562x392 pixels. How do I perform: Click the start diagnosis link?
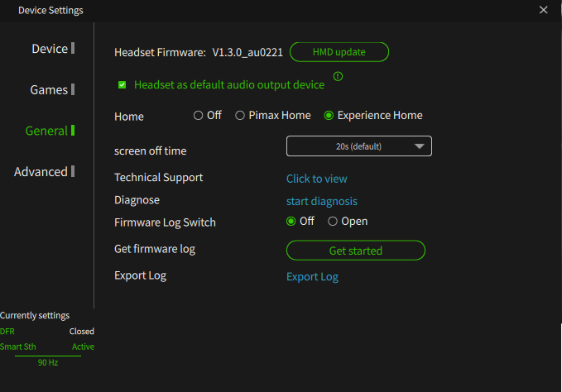(321, 201)
